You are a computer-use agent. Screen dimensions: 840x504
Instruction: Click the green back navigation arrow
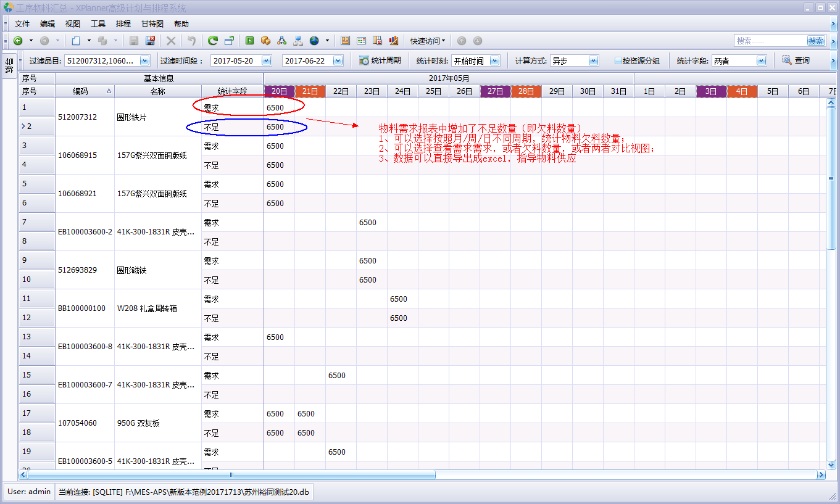coord(18,41)
